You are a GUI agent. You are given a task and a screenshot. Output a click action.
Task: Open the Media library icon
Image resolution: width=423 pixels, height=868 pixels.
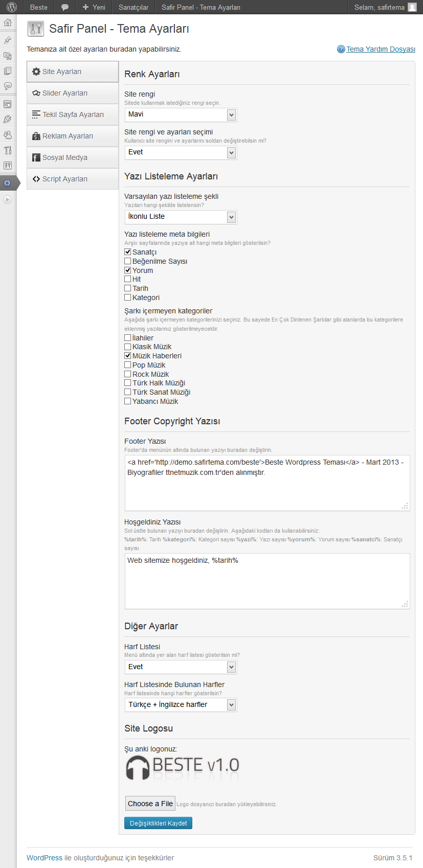8,55
